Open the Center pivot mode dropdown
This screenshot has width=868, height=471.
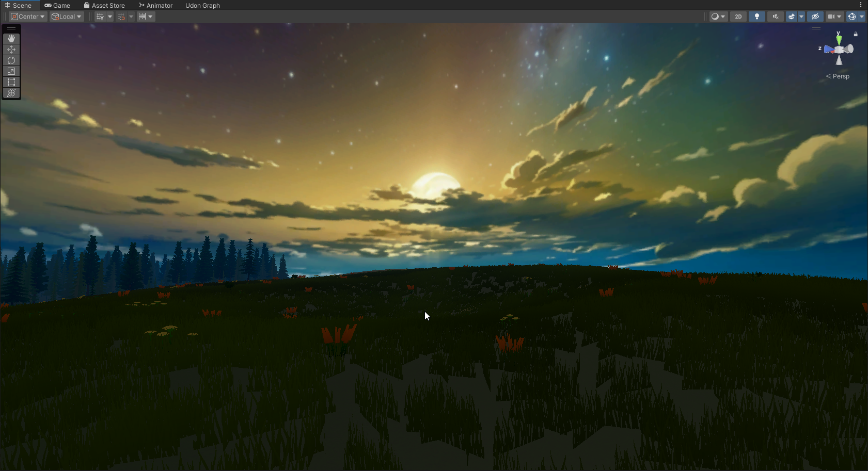(x=28, y=17)
